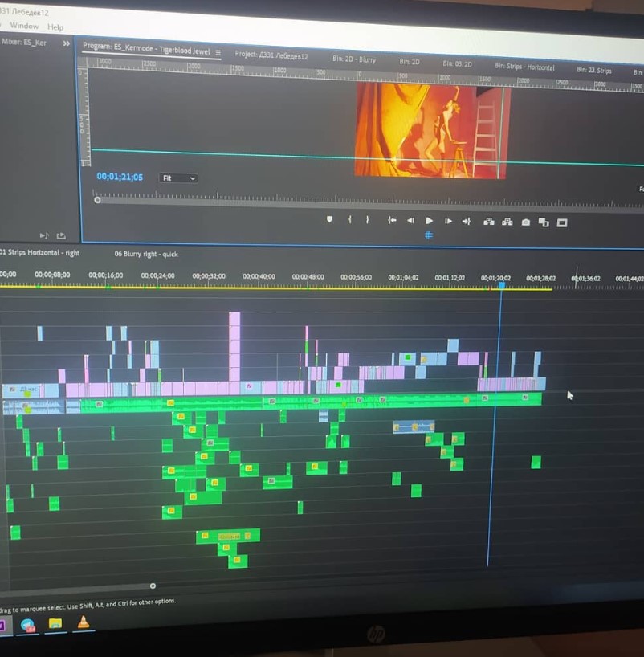Viewport: 644px width, 657px height.
Task: Expand hidden panels with double chevron
Action: coord(66,43)
